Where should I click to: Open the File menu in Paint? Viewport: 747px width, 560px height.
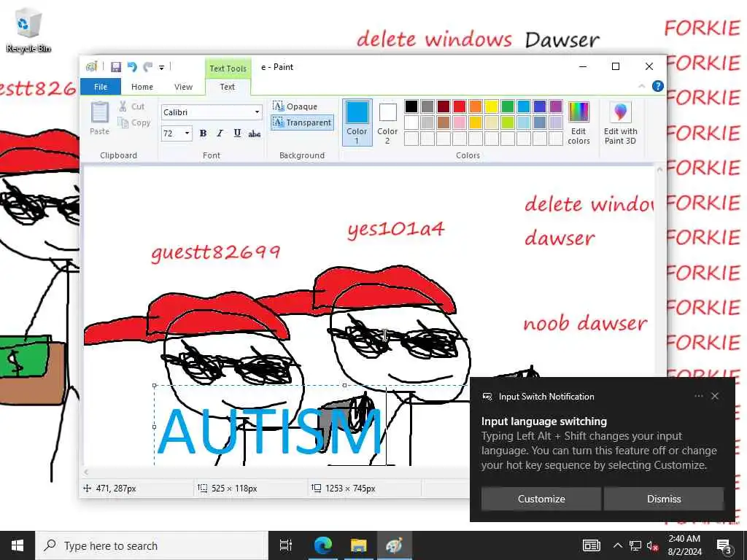tap(101, 87)
